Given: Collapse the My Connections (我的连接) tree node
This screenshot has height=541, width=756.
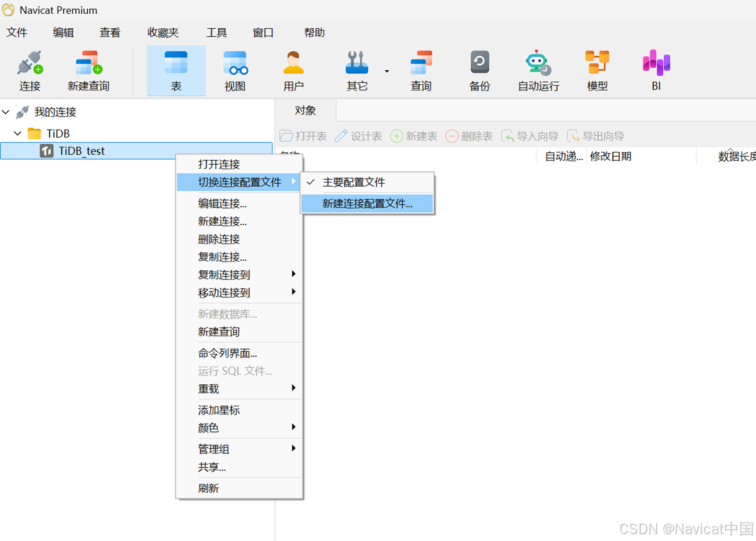Looking at the screenshot, I should (x=6, y=112).
